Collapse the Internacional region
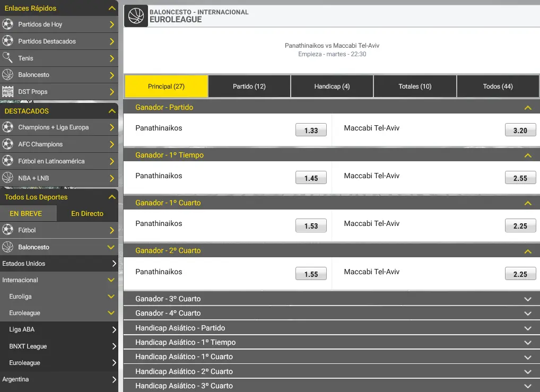The image size is (540, 392). click(x=59, y=280)
